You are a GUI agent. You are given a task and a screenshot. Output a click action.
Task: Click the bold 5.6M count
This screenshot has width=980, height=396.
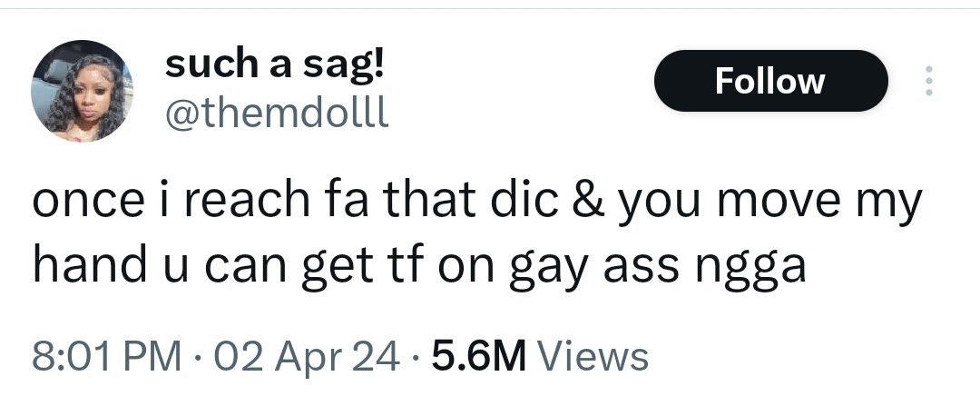click(x=479, y=357)
